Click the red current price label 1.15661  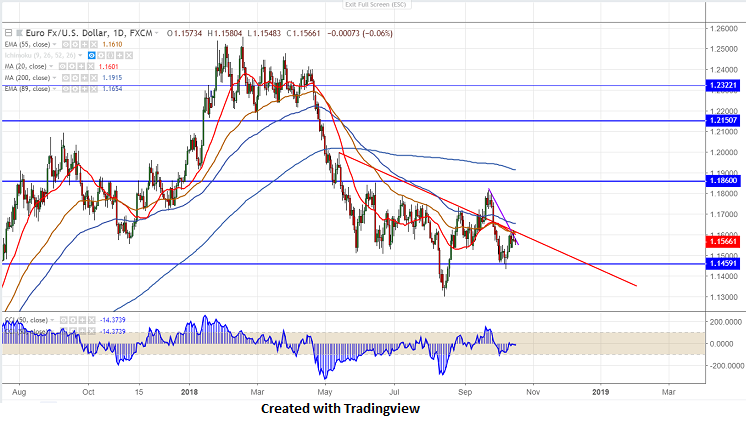tap(723, 242)
